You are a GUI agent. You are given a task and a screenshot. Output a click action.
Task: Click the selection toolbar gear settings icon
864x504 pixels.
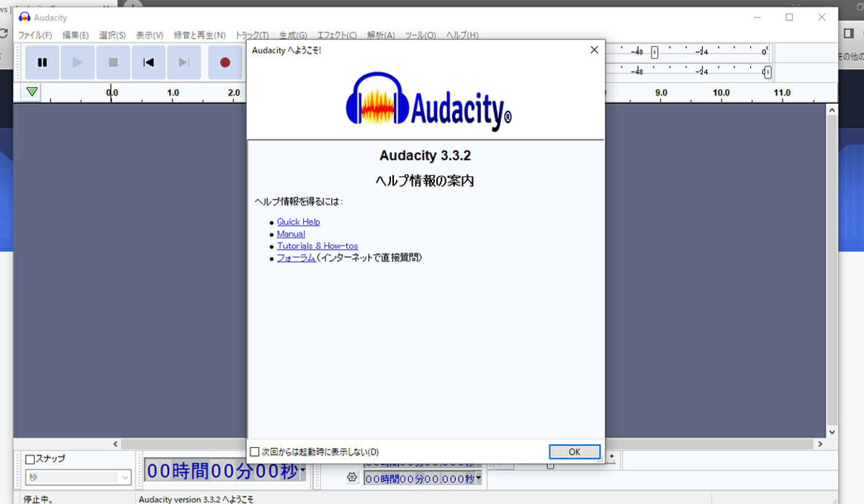pos(352,477)
